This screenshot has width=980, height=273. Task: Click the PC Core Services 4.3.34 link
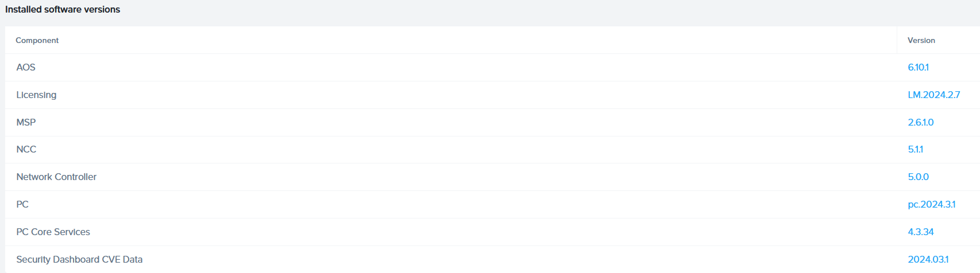click(x=920, y=232)
